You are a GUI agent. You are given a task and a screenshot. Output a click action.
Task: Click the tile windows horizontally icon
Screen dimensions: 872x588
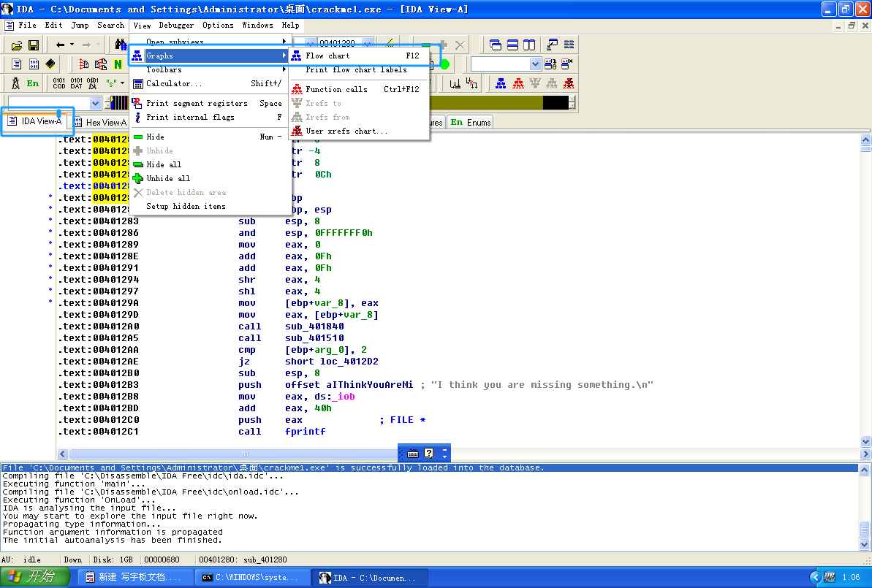point(512,45)
